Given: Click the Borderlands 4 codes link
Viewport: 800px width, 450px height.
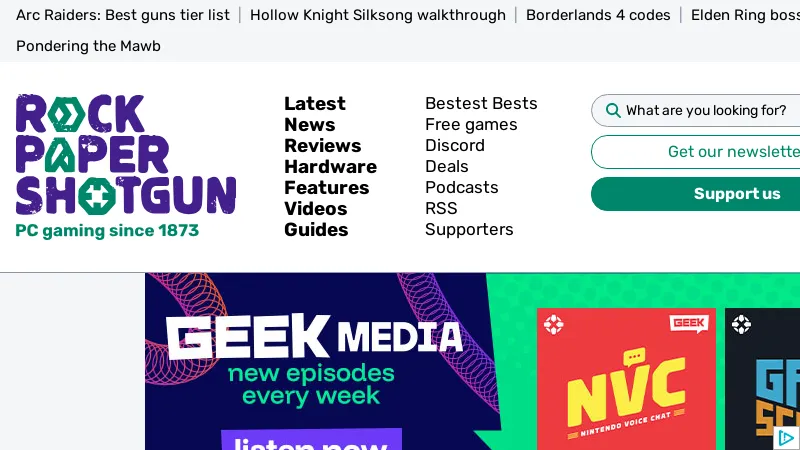Looking at the screenshot, I should coord(598,15).
